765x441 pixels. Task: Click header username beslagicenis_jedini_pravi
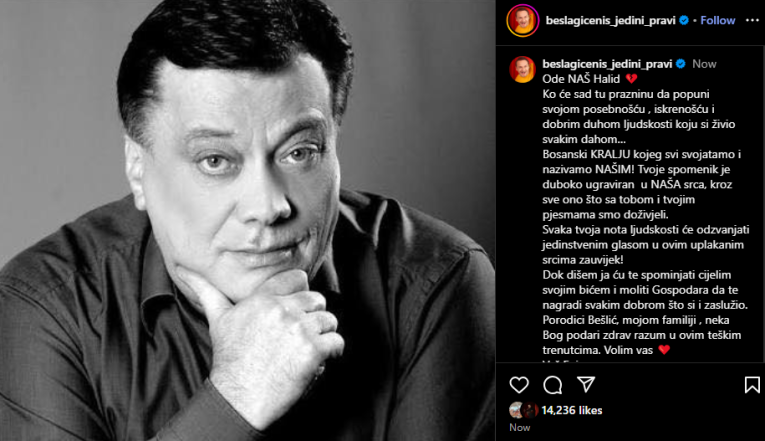pos(610,20)
